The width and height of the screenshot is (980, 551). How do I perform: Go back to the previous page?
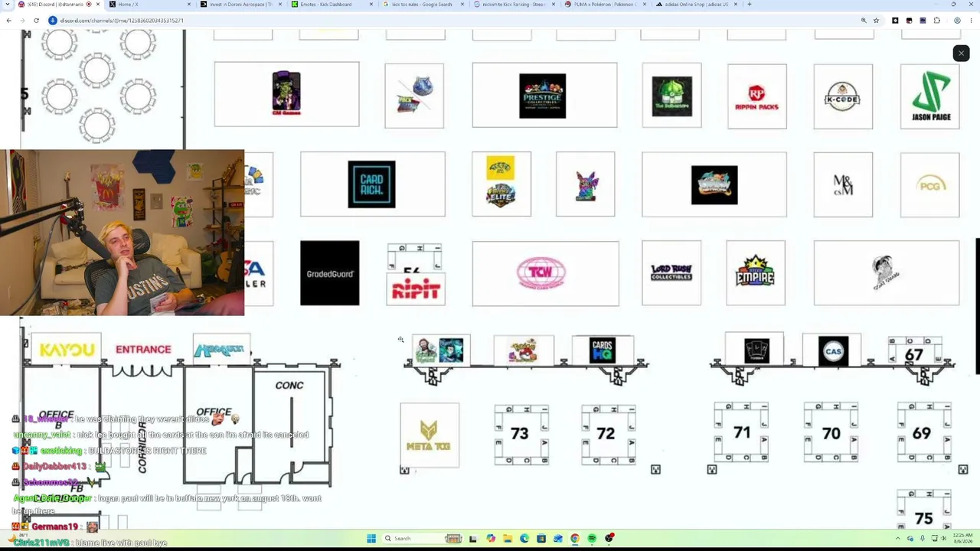coord(8,21)
